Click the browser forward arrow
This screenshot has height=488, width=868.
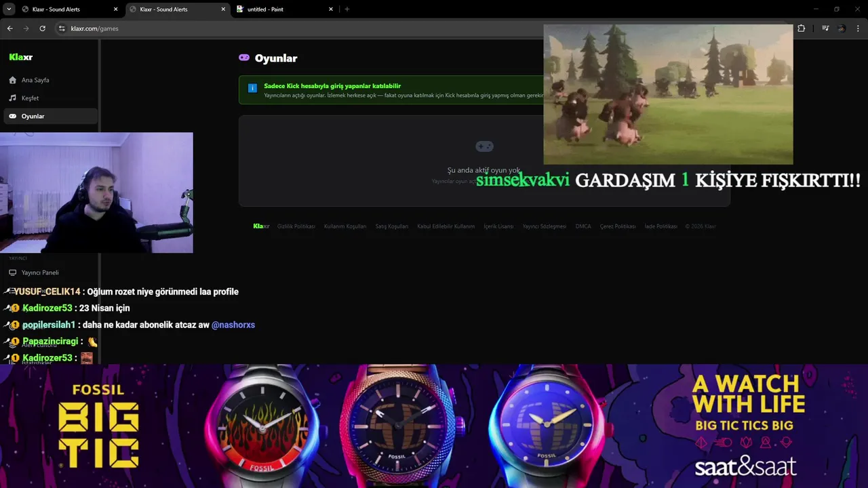tap(26, 28)
